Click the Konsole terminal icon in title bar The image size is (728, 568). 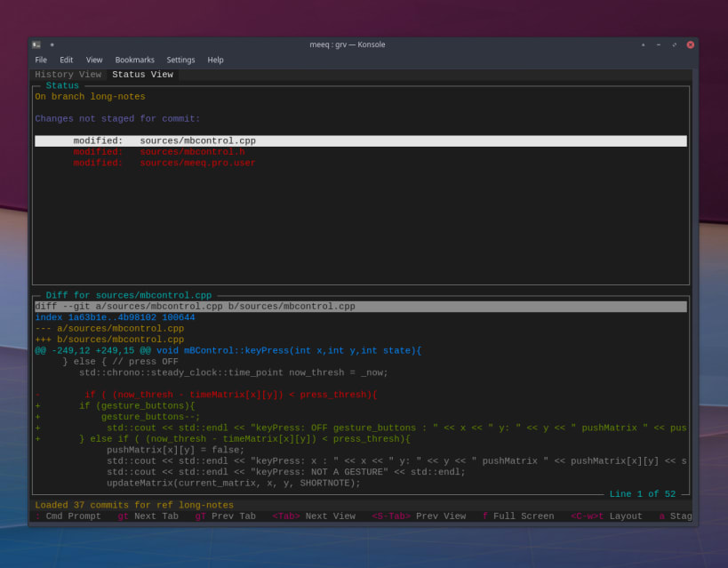[36, 44]
